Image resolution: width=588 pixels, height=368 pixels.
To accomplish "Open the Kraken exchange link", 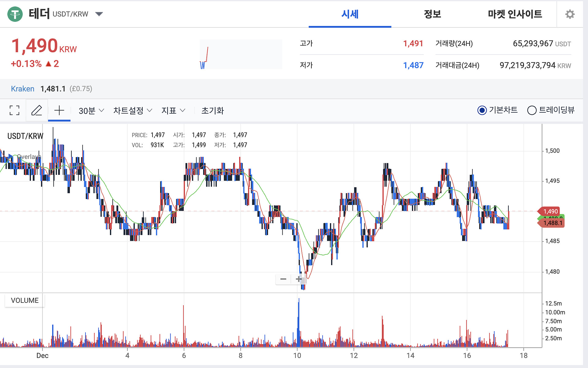I will (x=22, y=89).
